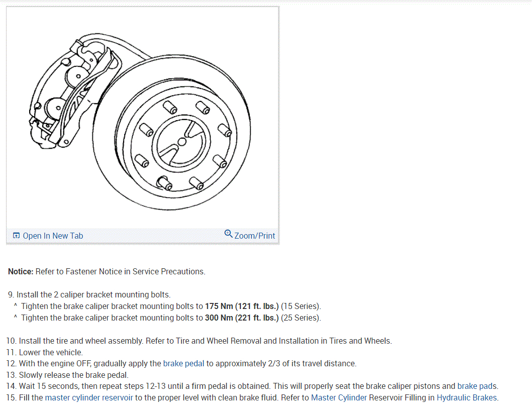Click the bold Notice: label

pyautogui.click(x=21, y=272)
